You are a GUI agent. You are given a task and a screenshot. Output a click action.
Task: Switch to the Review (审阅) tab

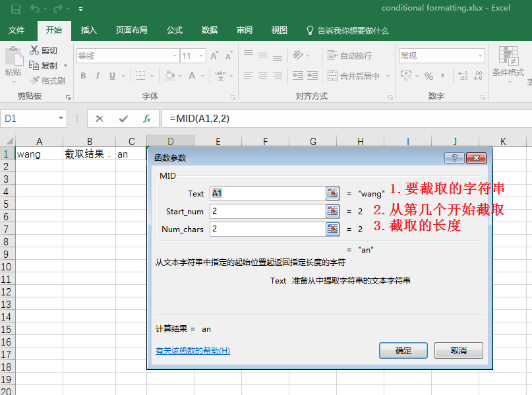245,30
